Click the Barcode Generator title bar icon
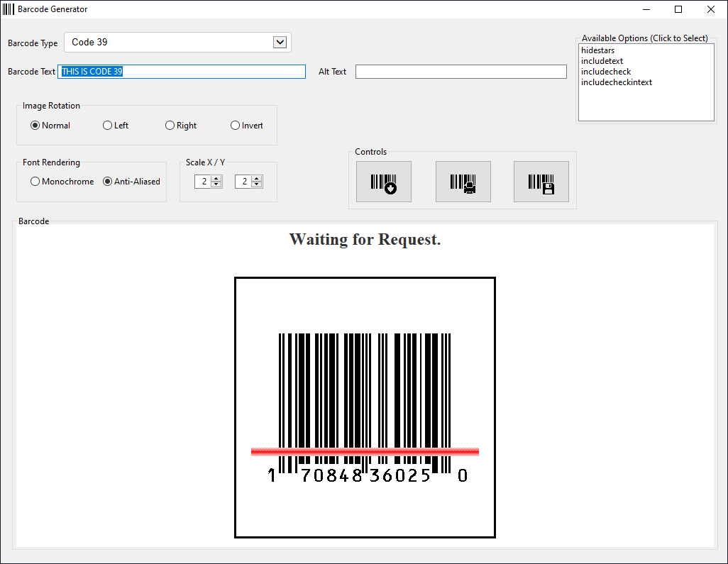Viewport: 728px width, 564px height. 9,9
